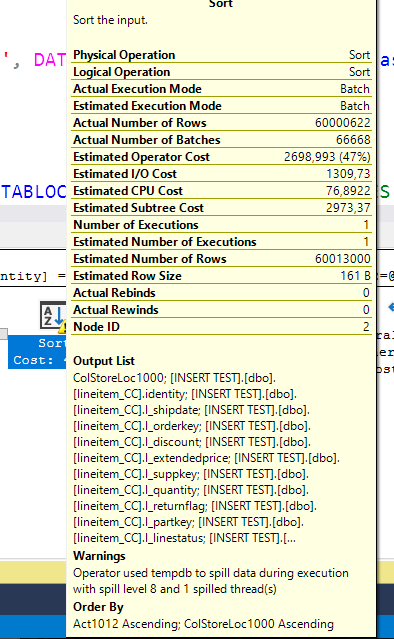Click the l_shipdate output column line

click(x=191, y=410)
